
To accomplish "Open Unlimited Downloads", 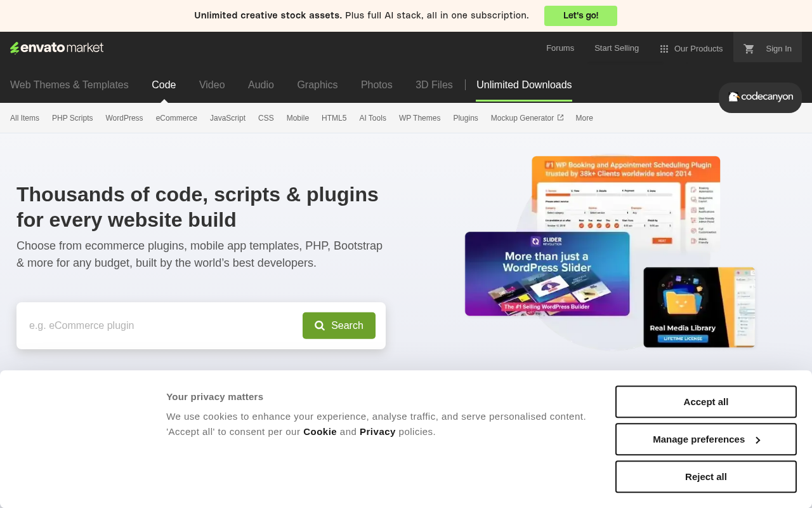I will click(x=524, y=85).
